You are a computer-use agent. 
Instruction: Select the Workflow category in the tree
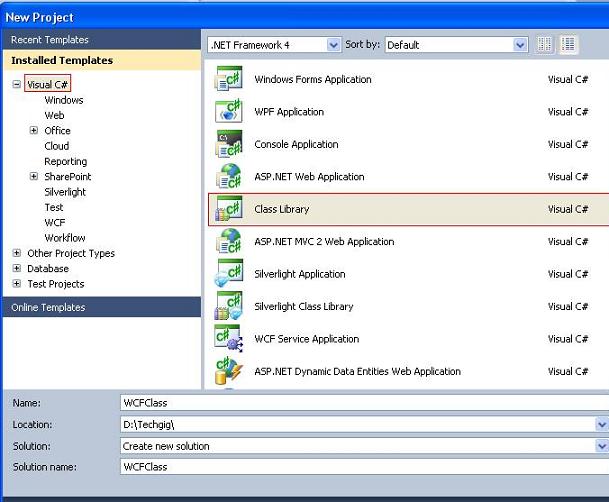click(65, 238)
